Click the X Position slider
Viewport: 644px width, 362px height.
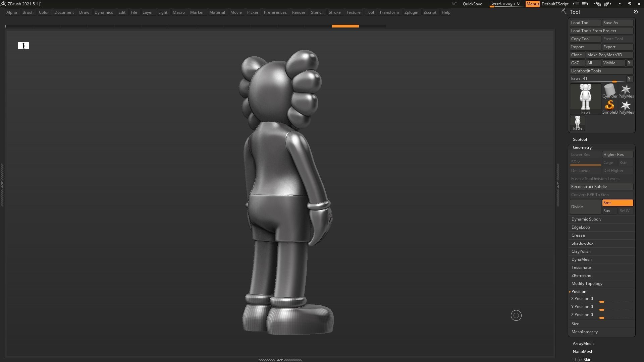[x=602, y=299]
